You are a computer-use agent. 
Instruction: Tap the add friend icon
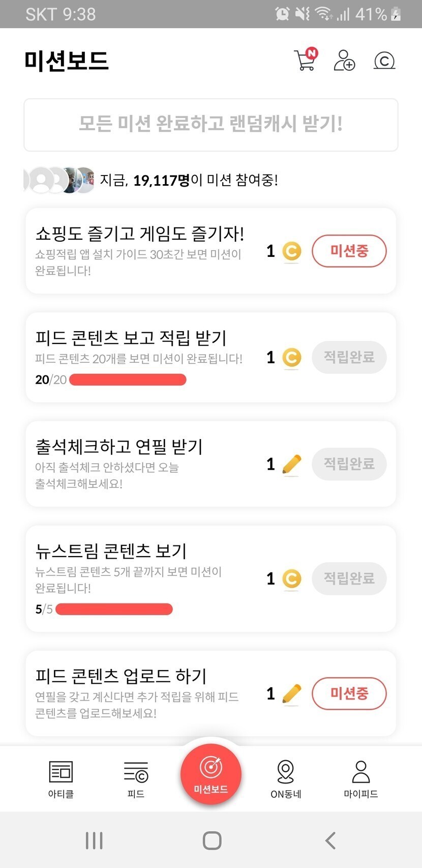(x=344, y=60)
